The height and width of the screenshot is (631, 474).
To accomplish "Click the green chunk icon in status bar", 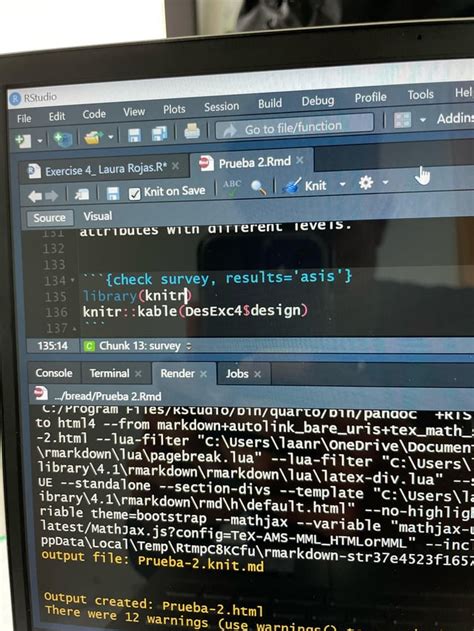I will [x=89, y=346].
